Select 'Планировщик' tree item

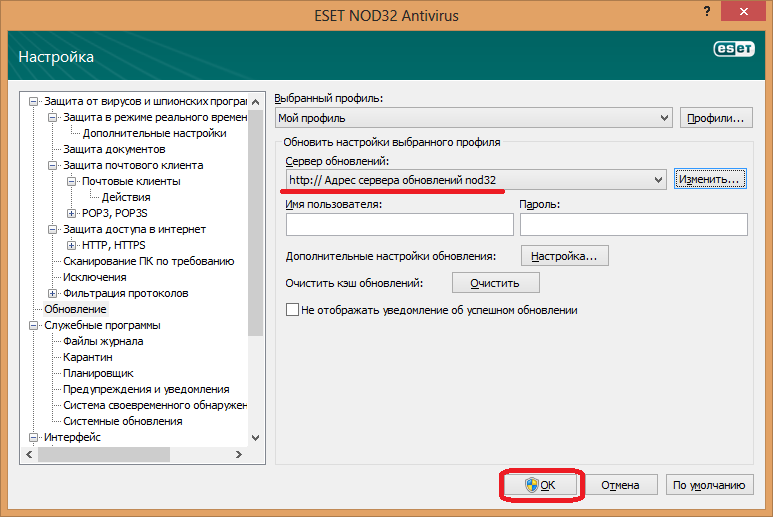coord(98,373)
